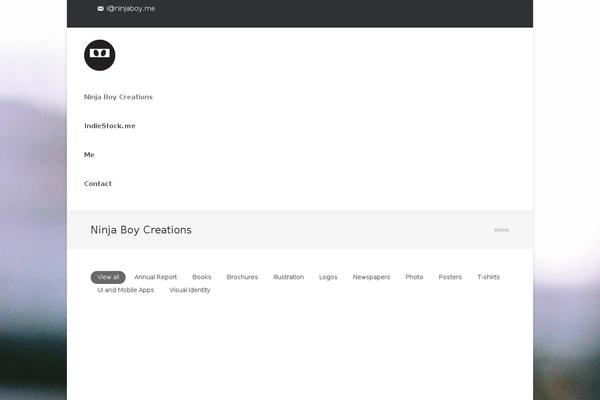600x400 pixels.
Task: Filter by Annual Report
Action: pos(156,277)
